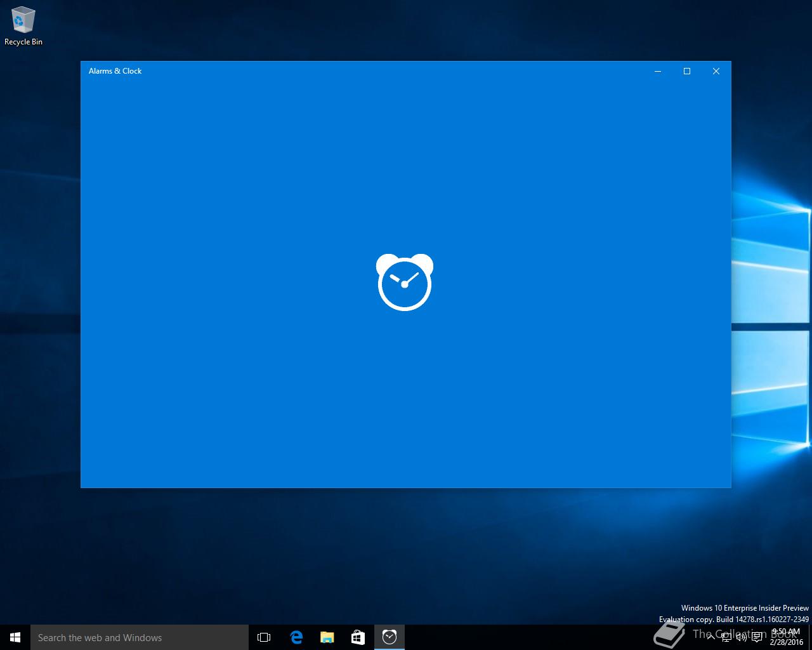Minimize the Alarms & Clock window
This screenshot has width=812, height=650.
658,71
